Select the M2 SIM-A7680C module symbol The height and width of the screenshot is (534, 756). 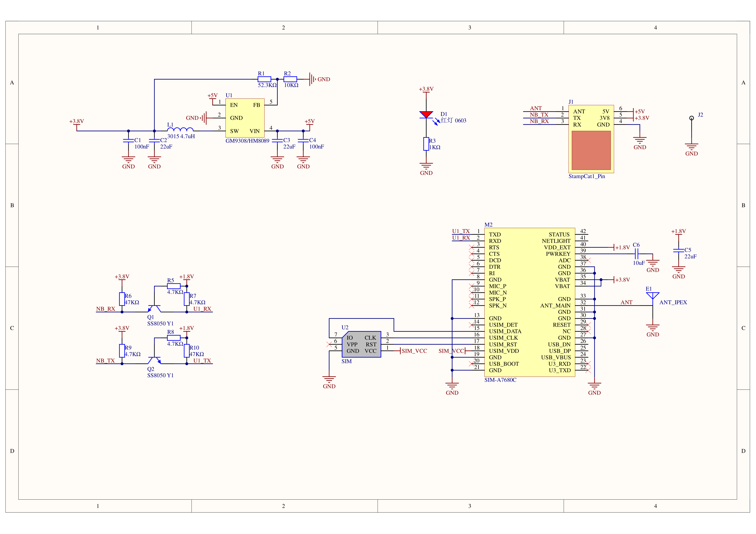(x=530, y=302)
